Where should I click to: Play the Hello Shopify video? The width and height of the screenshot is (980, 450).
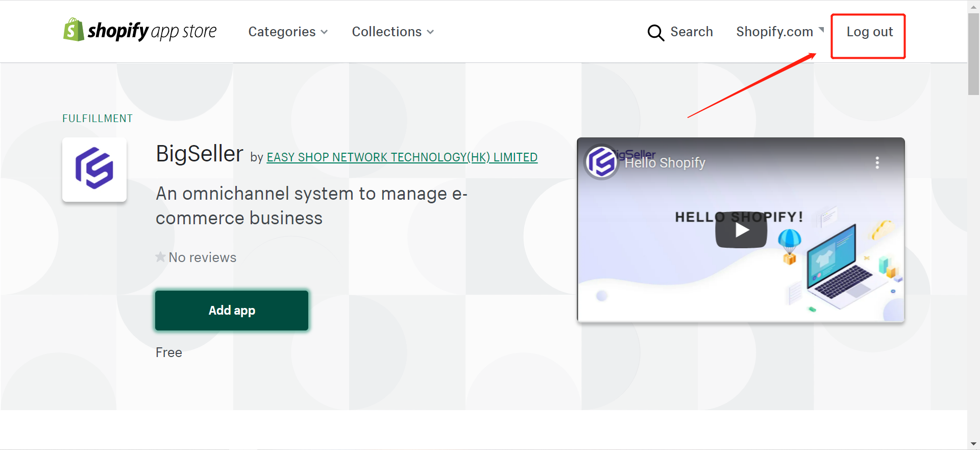[741, 230]
